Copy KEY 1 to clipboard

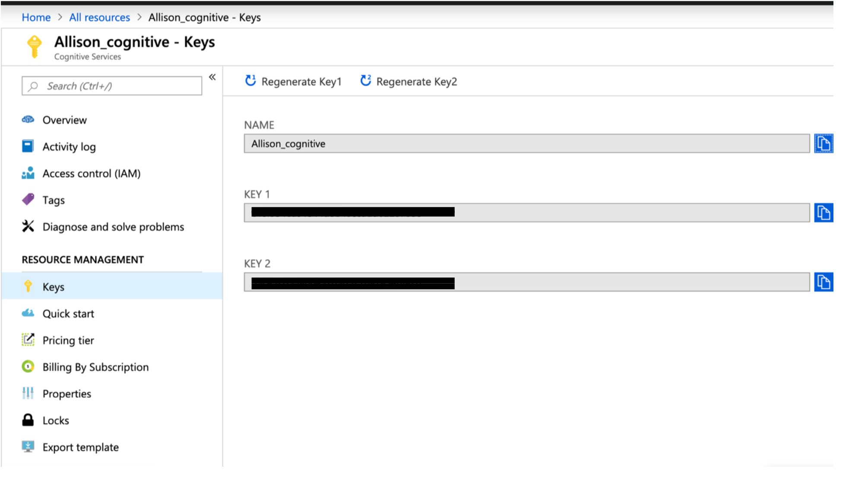[x=824, y=213]
